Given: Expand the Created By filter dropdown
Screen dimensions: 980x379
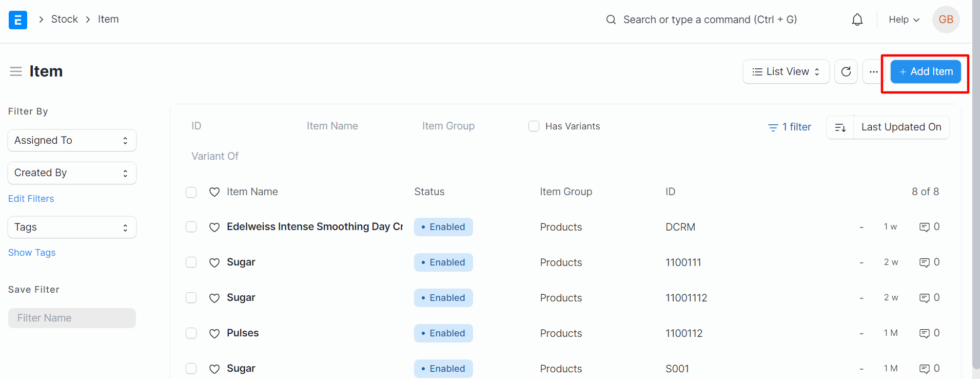Looking at the screenshot, I should point(72,173).
